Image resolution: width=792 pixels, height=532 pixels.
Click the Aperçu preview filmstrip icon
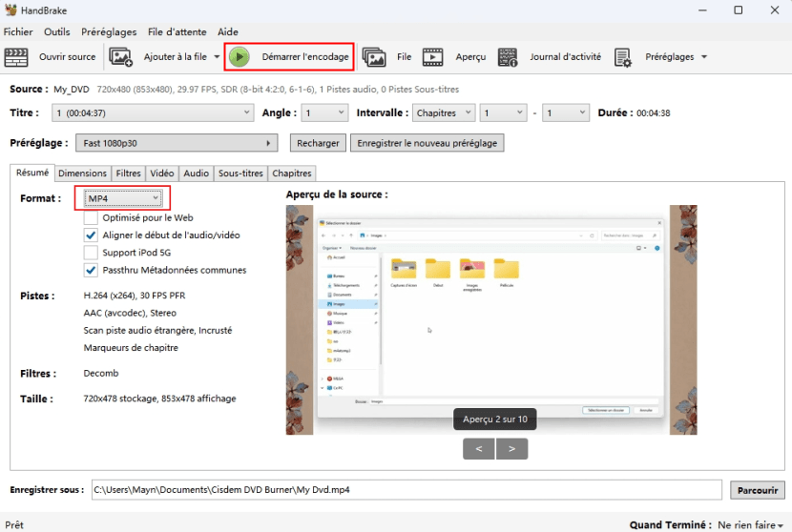click(x=433, y=57)
